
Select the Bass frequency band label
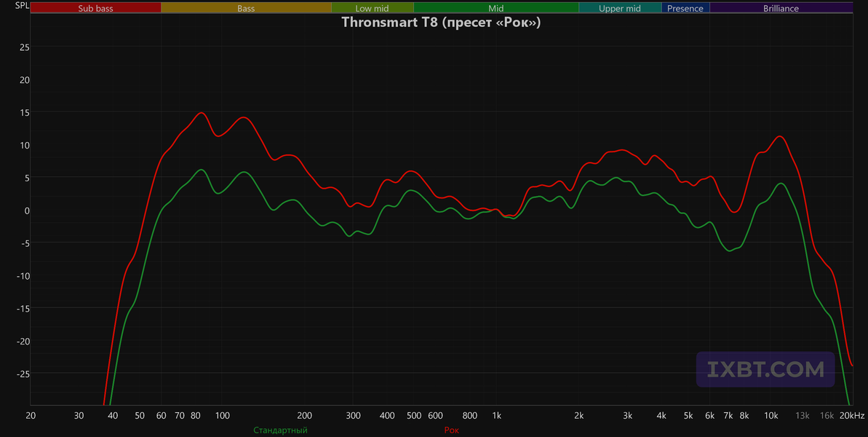point(246,8)
